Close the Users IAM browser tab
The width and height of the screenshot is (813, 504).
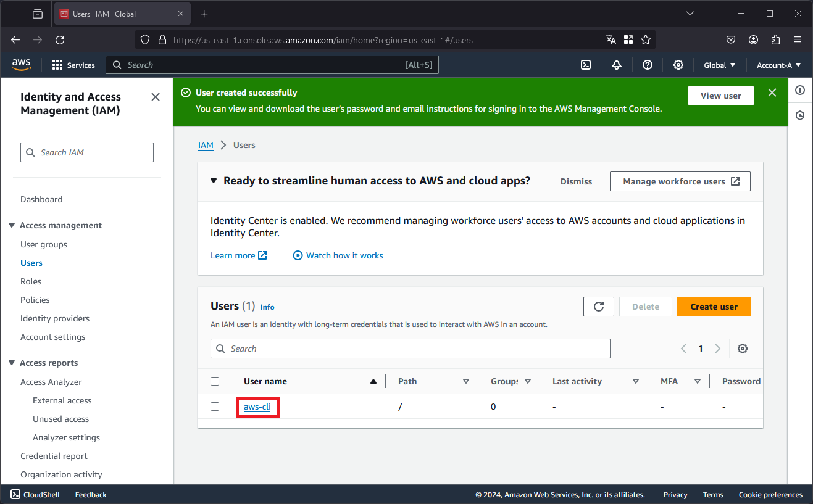pyautogui.click(x=181, y=14)
